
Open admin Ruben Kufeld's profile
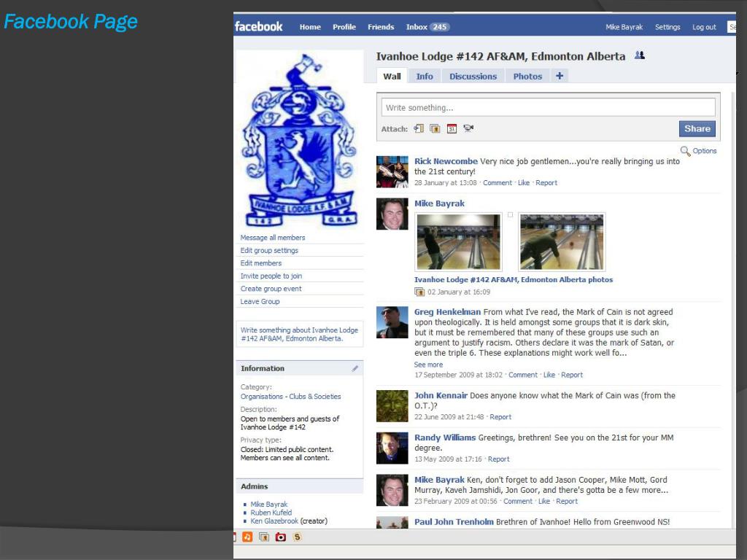click(271, 513)
